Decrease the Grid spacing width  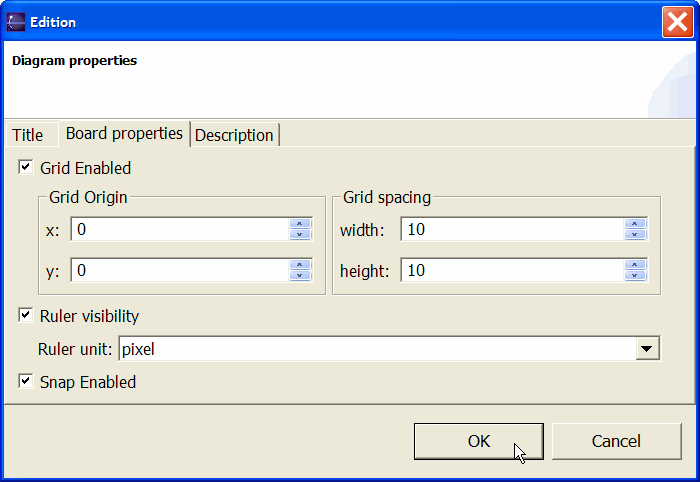(635, 235)
